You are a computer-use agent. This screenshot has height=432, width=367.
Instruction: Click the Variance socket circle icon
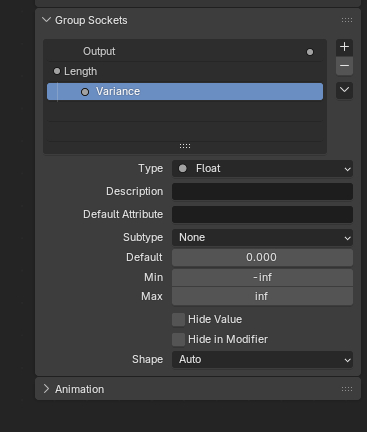[x=85, y=92]
